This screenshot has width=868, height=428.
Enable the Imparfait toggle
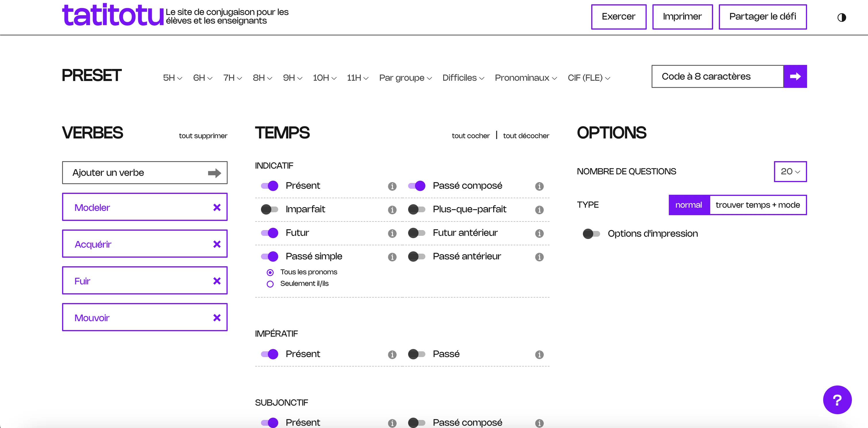pyautogui.click(x=269, y=209)
